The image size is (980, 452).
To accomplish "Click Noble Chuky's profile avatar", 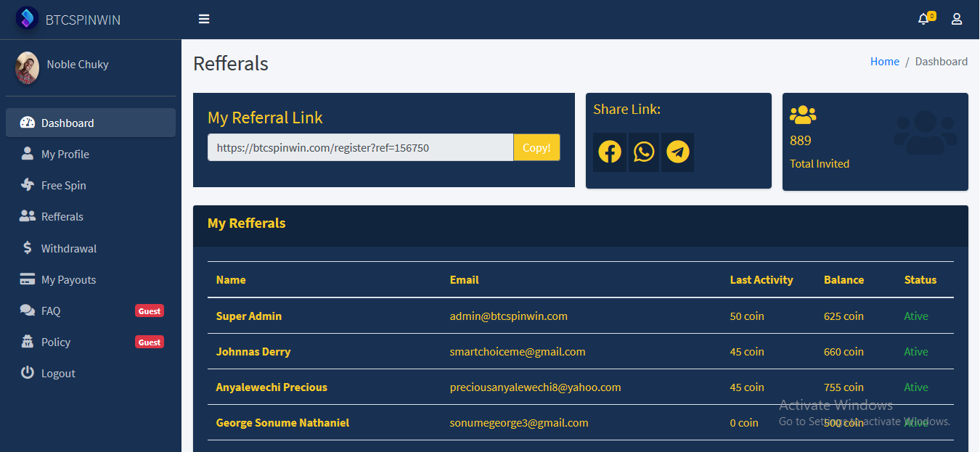I will (x=28, y=68).
